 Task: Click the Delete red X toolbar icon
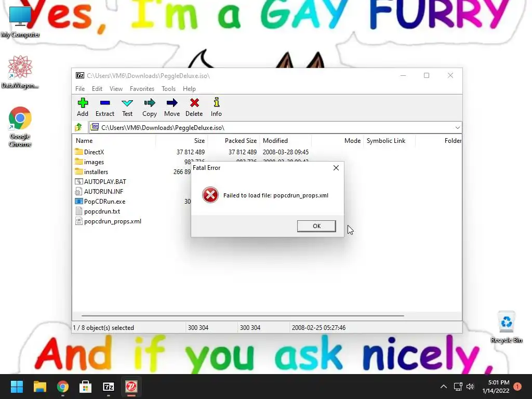194,107
